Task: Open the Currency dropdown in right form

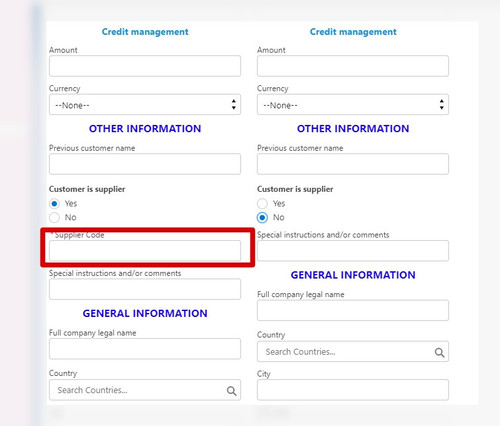Action: (x=353, y=105)
